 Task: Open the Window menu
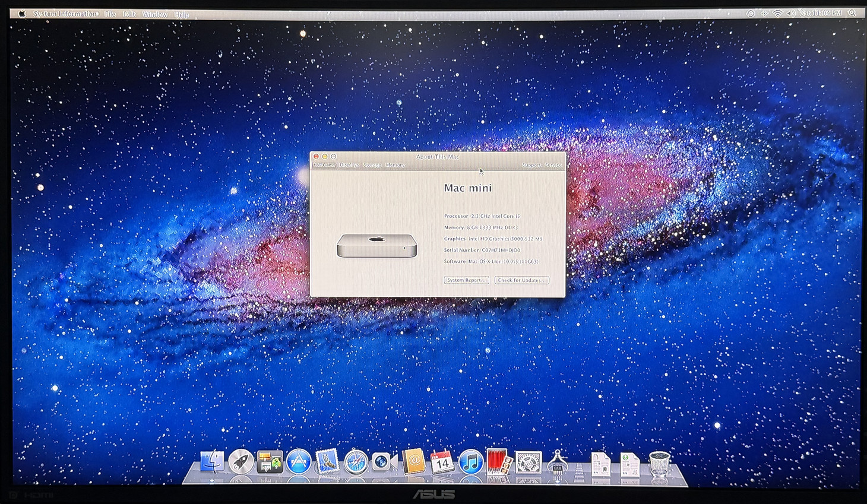coord(155,14)
